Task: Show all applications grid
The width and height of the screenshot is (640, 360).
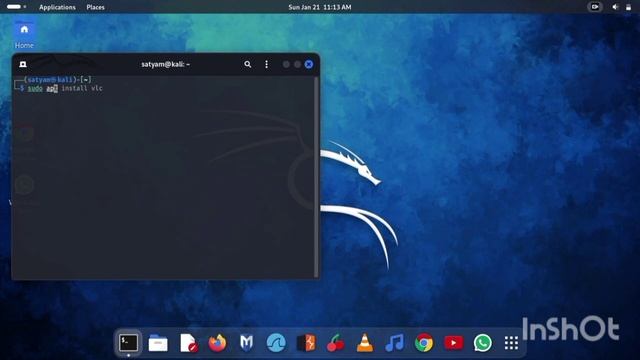Action: click(511, 343)
